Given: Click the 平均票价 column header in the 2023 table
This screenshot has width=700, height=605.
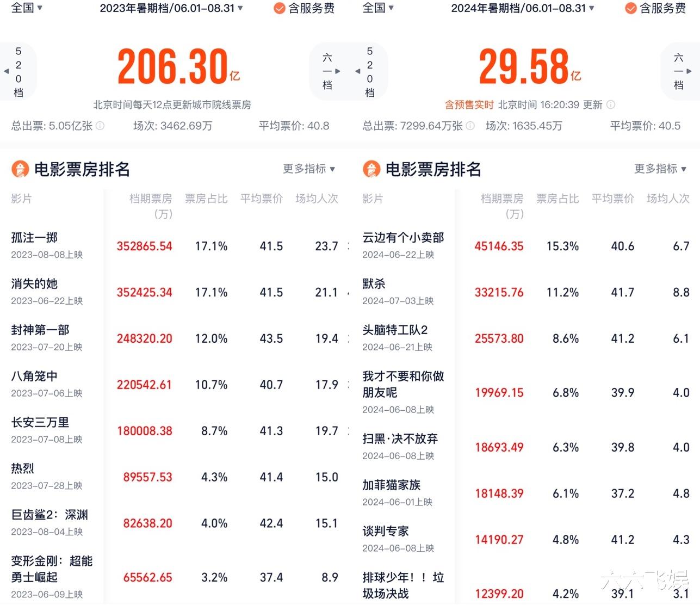Looking at the screenshot, I should pyautogui.click(x=262, y=199).
